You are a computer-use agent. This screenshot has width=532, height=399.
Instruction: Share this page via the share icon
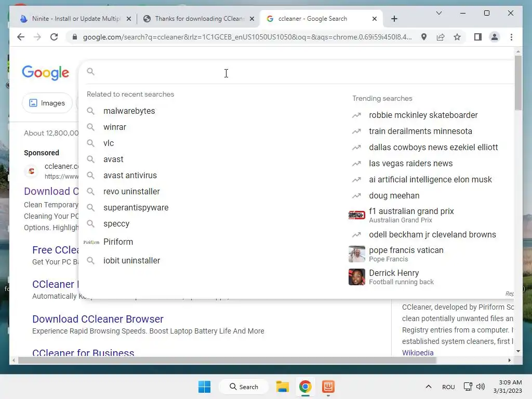pyautogui.click(x=441, y=37)
